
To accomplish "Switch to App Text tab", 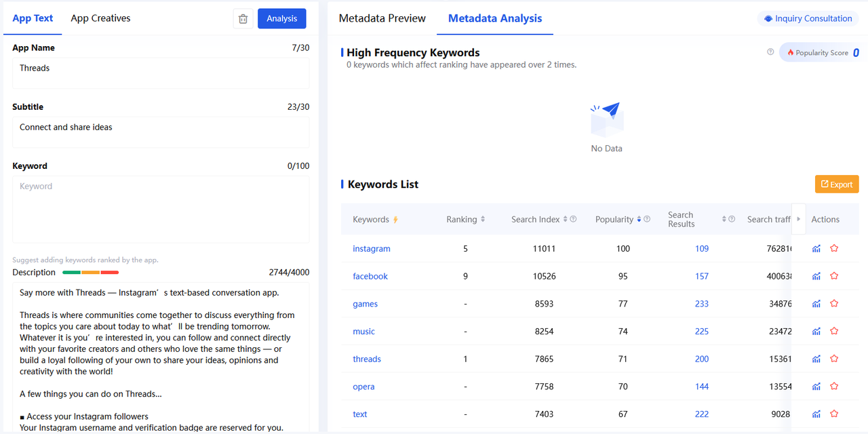I will point(33,18).
